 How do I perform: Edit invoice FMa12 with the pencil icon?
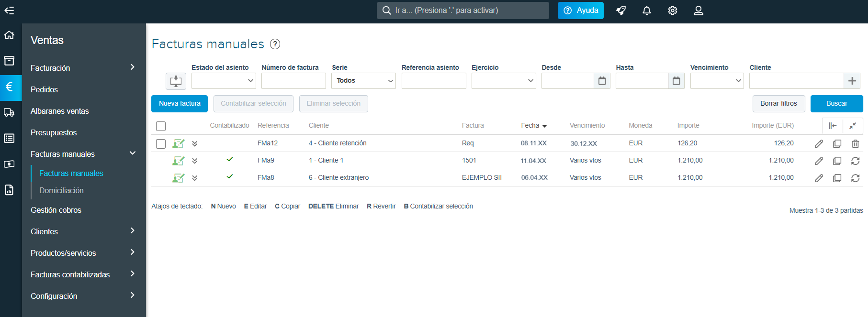click(x=819, y=143)
